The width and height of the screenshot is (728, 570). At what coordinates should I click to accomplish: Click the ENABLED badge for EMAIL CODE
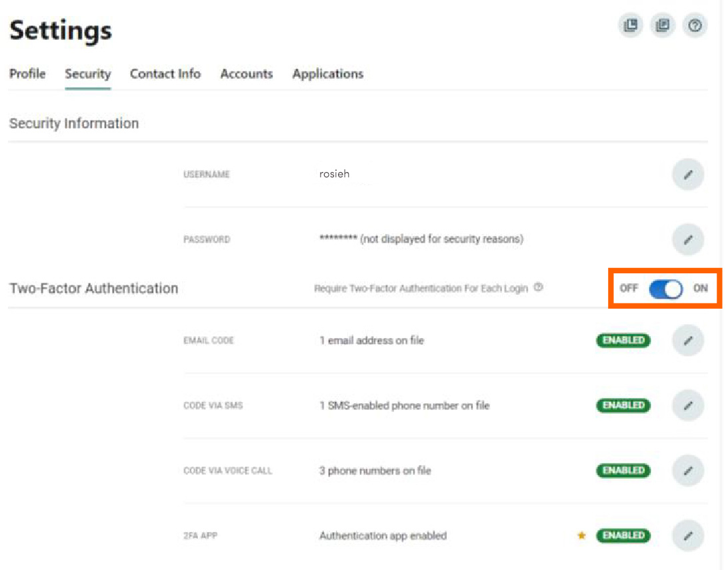pos(623,340)
